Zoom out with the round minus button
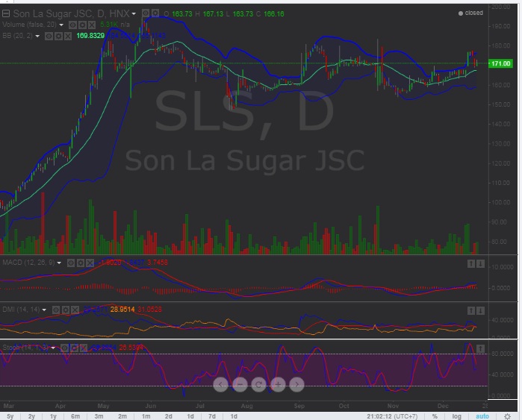 240,385
